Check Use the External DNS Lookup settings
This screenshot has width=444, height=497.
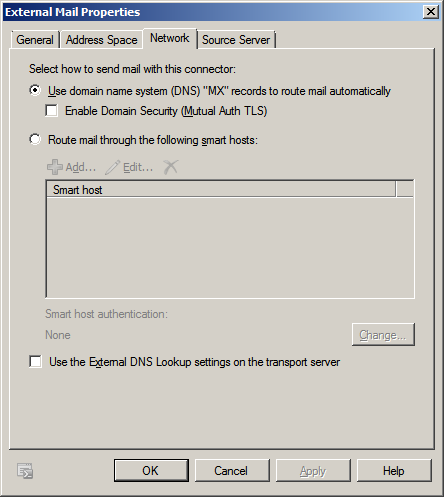point(35,362)
